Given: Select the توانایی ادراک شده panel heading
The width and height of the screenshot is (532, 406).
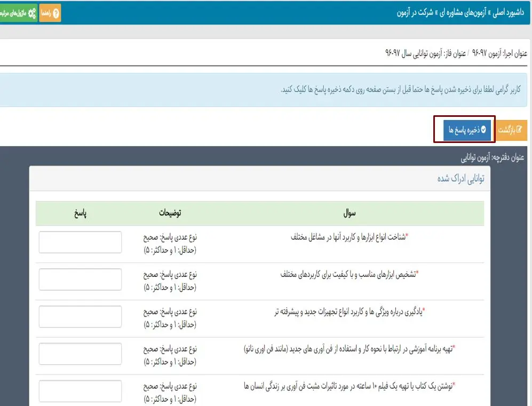Looking at the screenshot, I should [x=460, y=178].
